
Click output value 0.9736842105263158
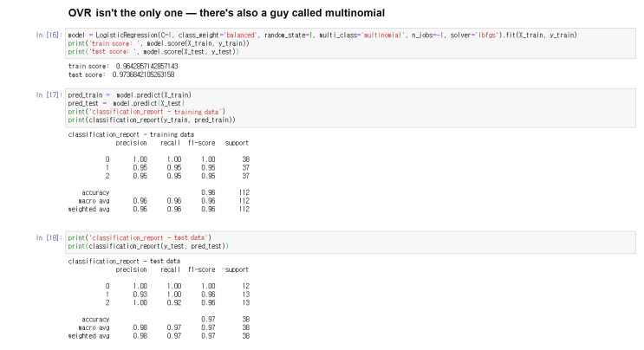[143, 75]
